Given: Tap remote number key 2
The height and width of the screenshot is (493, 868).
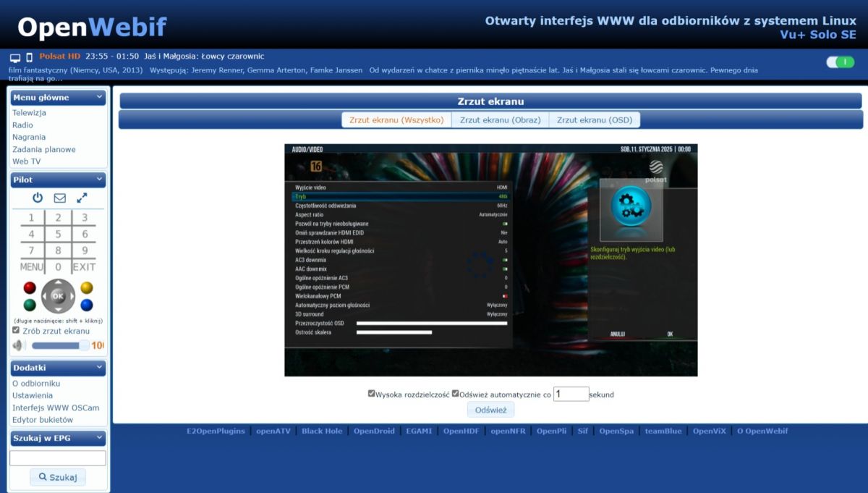Looking at the screenshot, I should pyautogui.click(x=59, y=218).
